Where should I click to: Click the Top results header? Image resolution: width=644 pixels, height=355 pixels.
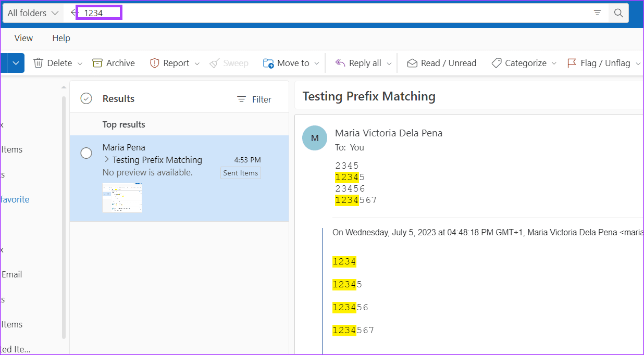pyautogui.click(x=124, y=124)
